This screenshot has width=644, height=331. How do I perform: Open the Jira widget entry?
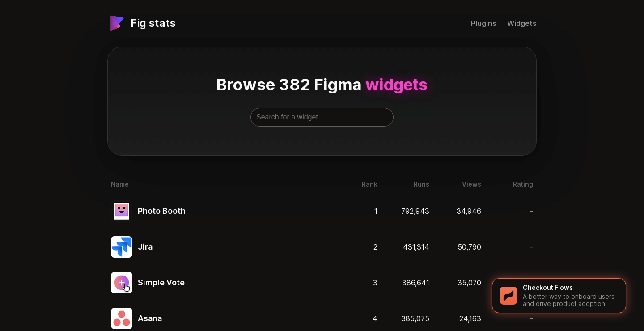pyautogui.click(x=145, y=246)
